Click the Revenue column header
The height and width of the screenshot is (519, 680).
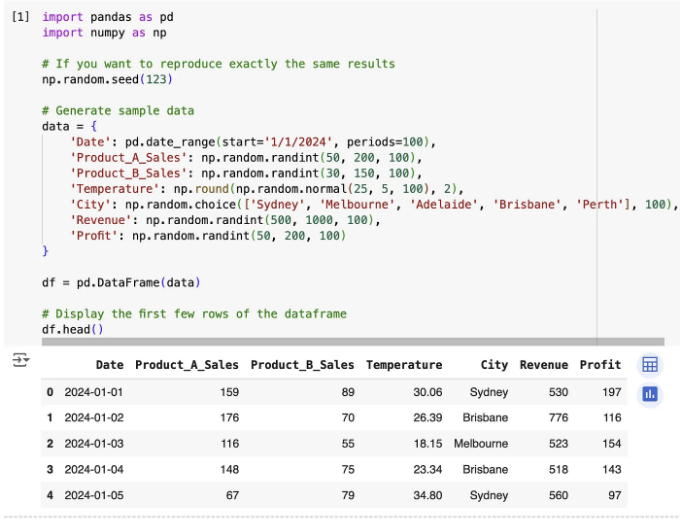544,365
